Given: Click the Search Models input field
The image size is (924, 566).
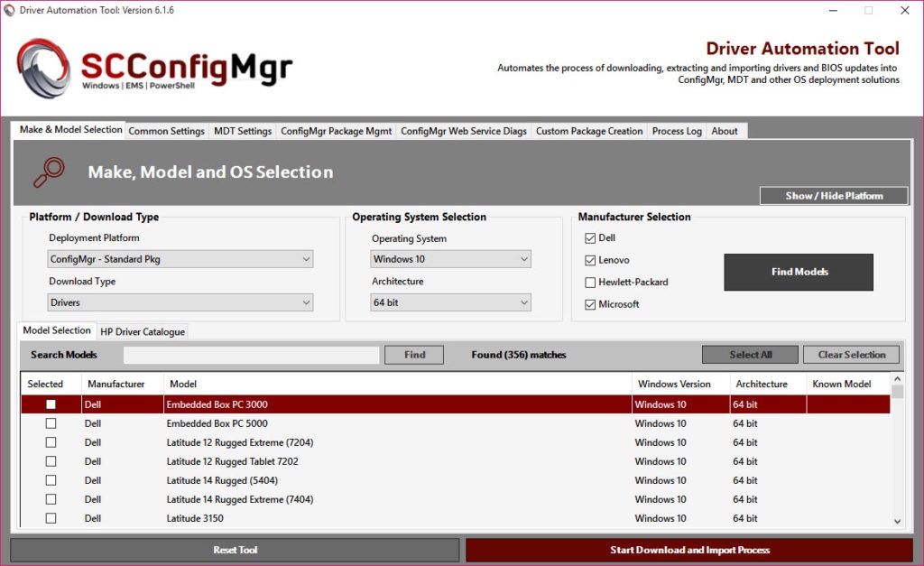Looking at the screenshot, I should coord(252,355).
